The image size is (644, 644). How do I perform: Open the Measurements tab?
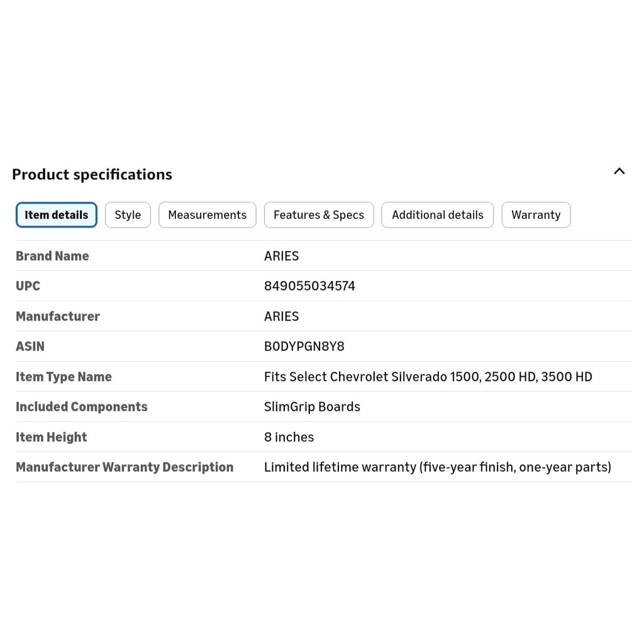(x=208, y=215)
